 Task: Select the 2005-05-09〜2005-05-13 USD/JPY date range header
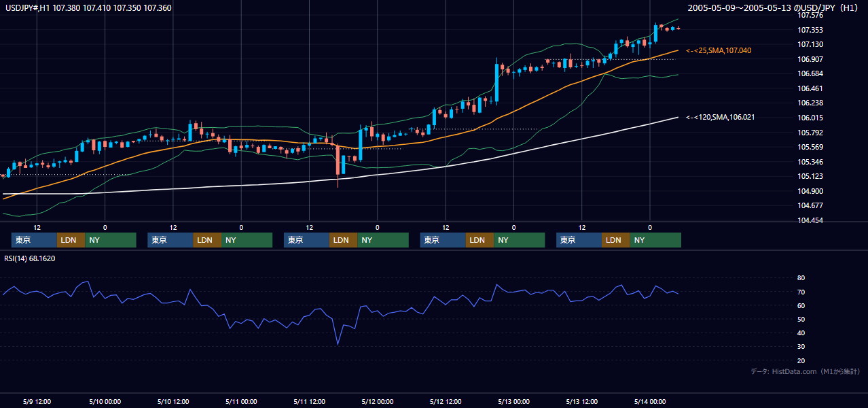(x=774, y=8)
